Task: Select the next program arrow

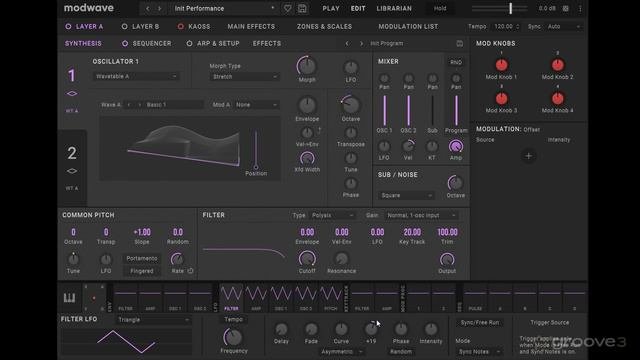Action: pyautogui.click(x=361, y=43)
